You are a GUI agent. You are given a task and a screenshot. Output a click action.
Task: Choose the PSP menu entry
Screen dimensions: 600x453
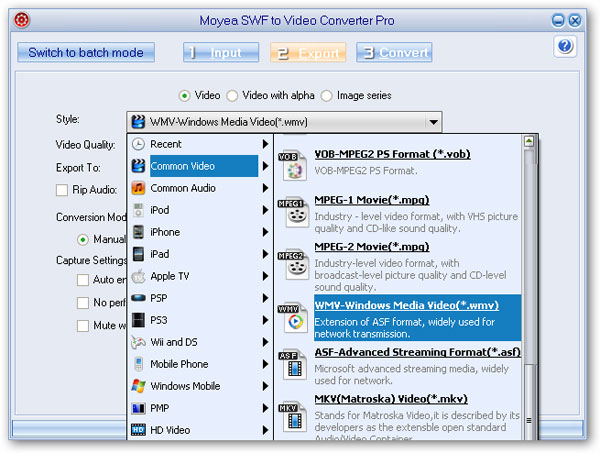(x=200, y=298)
